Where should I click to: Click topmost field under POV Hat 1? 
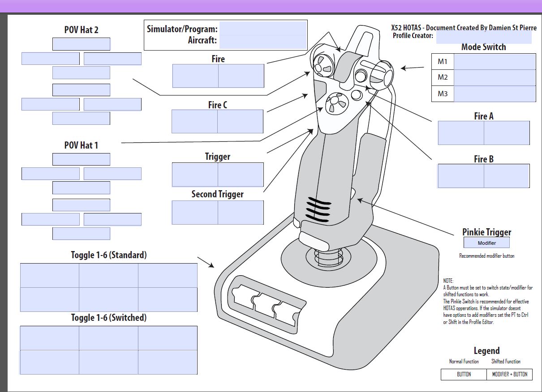pyautogui.click(x=81, y=159)
